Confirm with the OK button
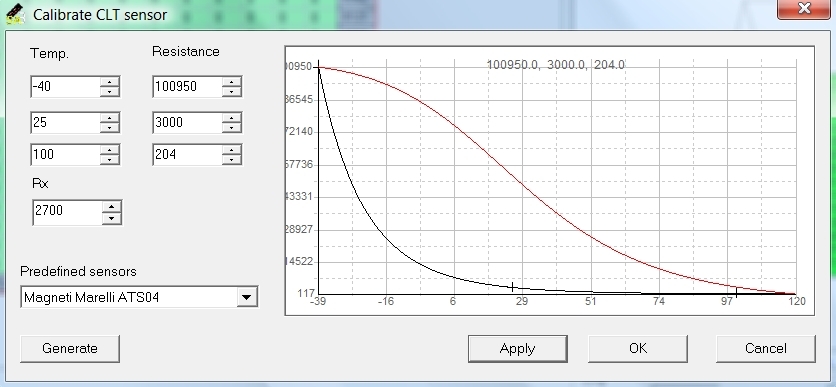 [x=638, y=349]
